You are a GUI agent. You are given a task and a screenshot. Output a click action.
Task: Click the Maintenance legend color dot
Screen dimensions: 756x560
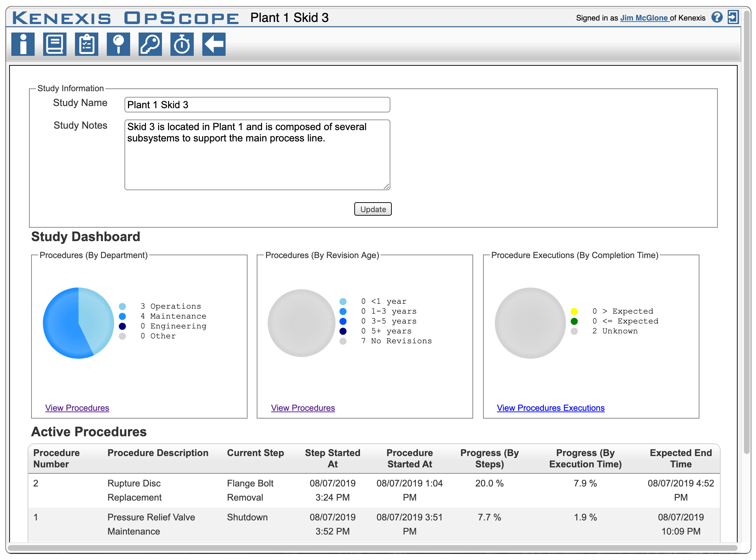point(122,316)
